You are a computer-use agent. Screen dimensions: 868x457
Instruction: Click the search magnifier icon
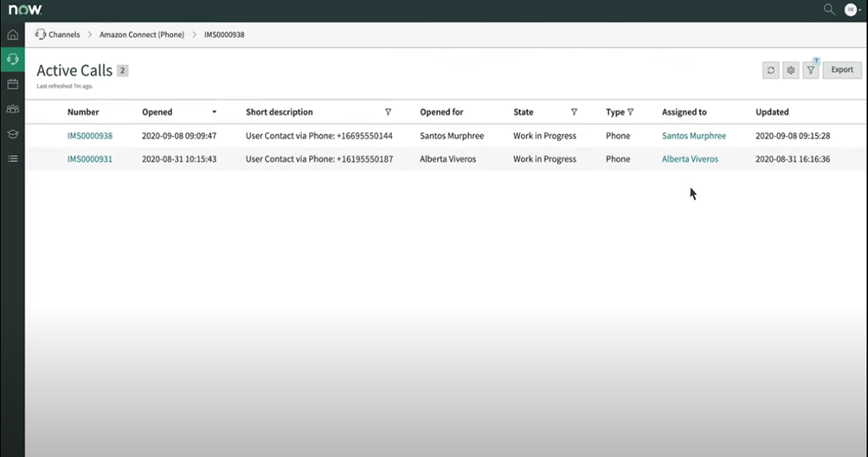(829, 10)
